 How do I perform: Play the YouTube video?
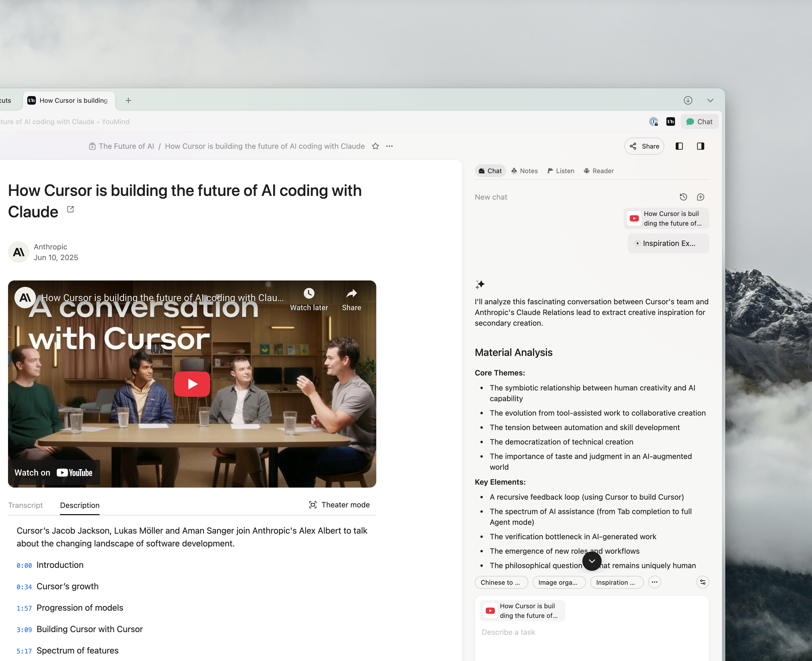(192, 384)
